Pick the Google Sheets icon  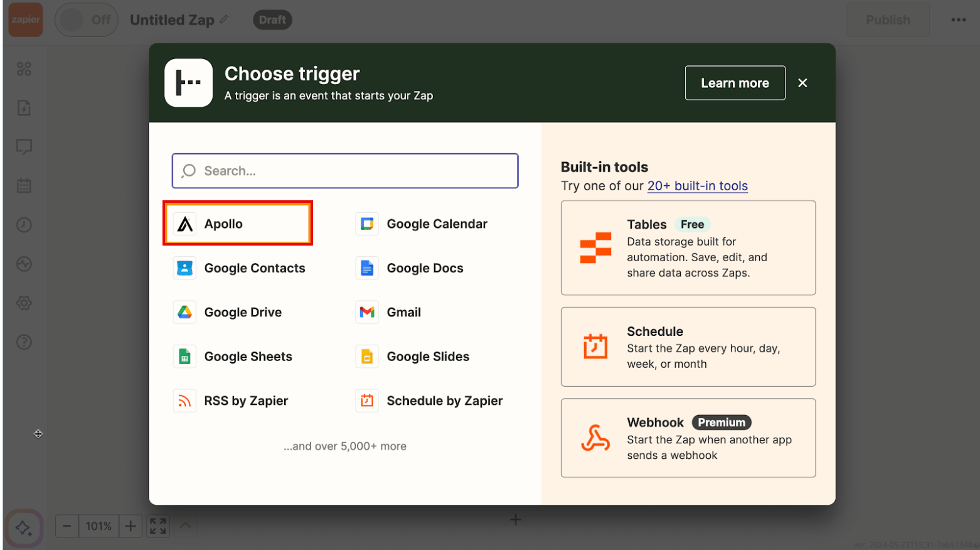[x=184, y=357]
